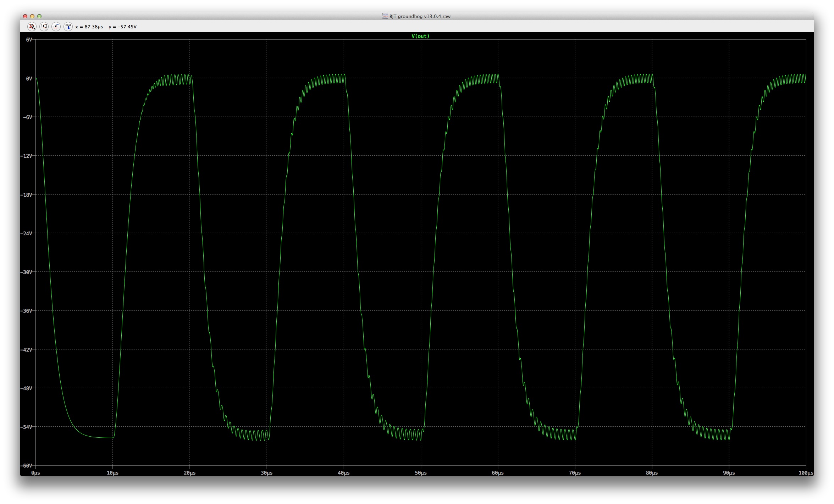This screenshot has height=504, width=834.
Task: Click the 60µs time axis label
Action: coord(498,473)
